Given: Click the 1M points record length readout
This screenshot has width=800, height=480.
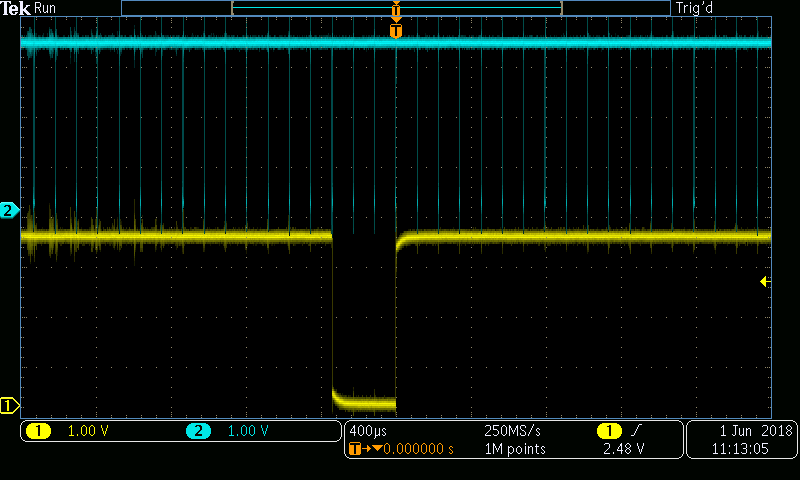Looking at the screenshot, I should (515, 450).
